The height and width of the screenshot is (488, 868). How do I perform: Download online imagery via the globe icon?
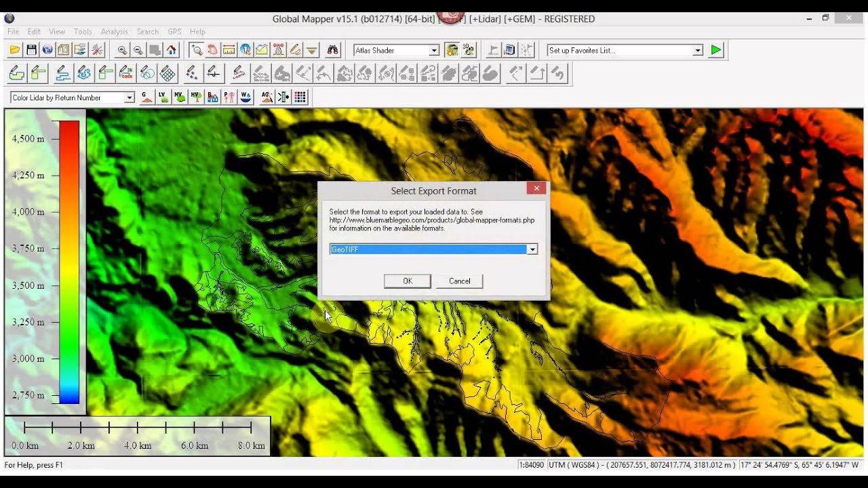47,49
